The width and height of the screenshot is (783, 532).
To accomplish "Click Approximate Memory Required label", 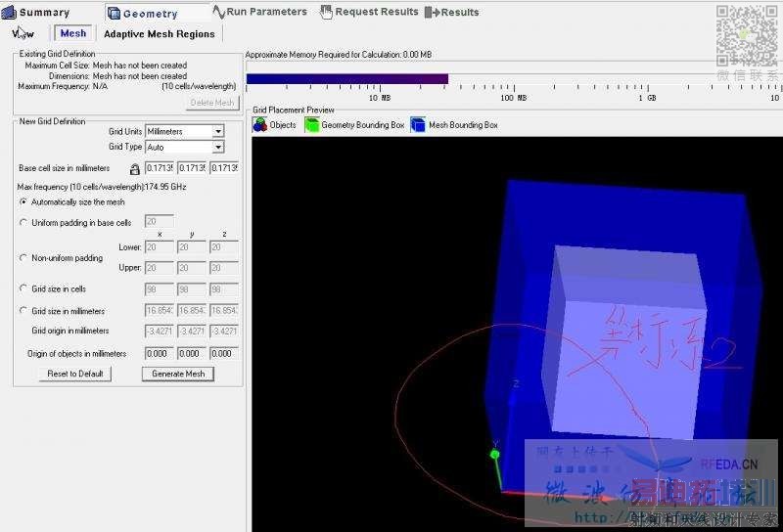I will tap(338, 55).
